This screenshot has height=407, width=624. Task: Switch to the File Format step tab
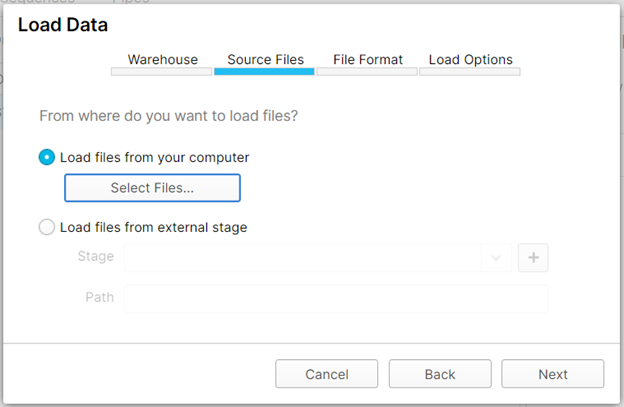tap(367, 64)
